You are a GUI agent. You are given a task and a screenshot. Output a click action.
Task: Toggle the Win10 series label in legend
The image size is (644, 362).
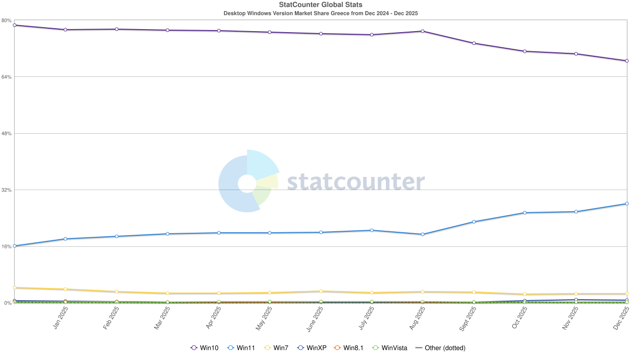tap(209, 347)
